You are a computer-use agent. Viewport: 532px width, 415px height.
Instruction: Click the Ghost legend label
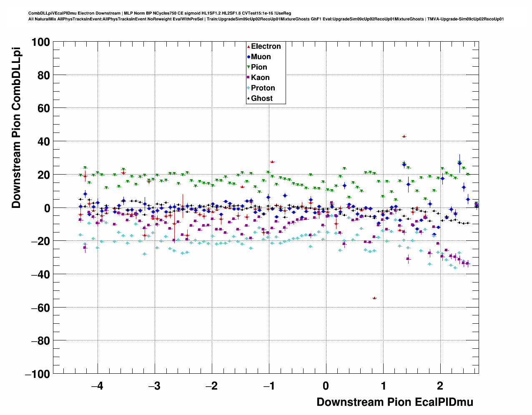262,98
